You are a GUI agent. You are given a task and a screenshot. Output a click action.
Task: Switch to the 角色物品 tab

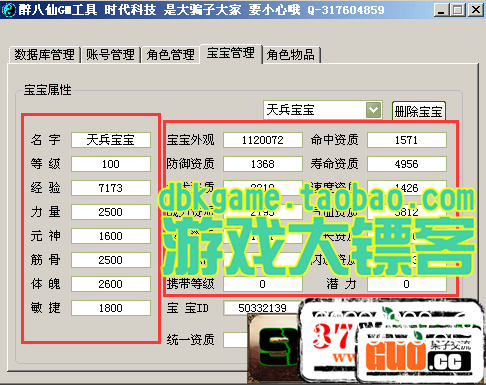(291, 55)
